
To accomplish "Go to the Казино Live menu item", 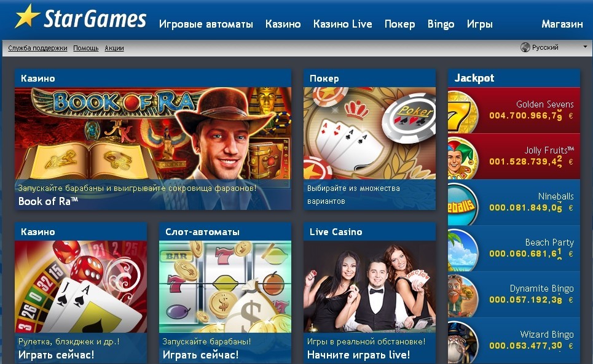I will point(343,24).
